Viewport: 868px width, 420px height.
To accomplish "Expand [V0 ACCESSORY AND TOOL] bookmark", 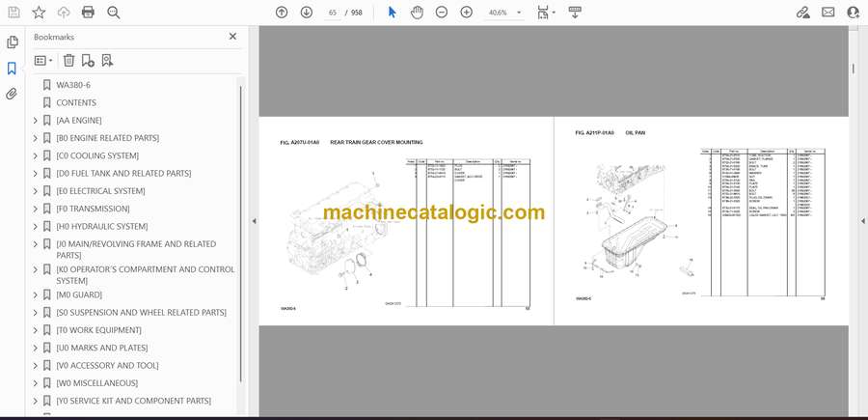I will (x=36, y=366).
